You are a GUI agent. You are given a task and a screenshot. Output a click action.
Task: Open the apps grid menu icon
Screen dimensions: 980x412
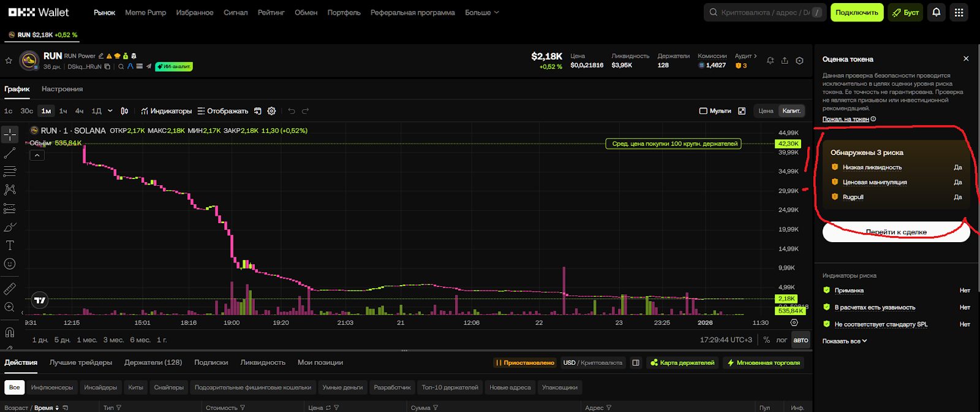959,12
